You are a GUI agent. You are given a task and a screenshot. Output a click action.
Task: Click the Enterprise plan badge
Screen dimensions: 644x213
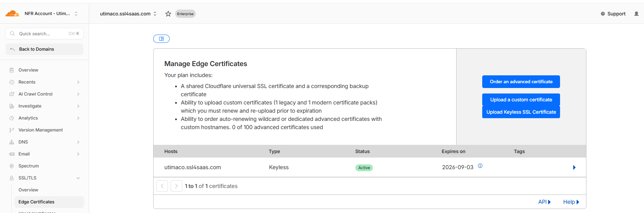pos(185,14)
